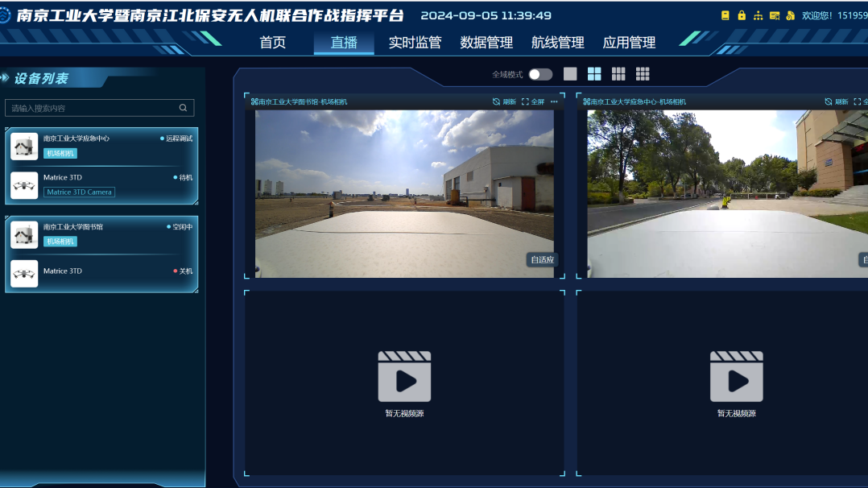Select the Matrice 3TD Camera tag
The image size is (868, 488).
tap(79, 192)
